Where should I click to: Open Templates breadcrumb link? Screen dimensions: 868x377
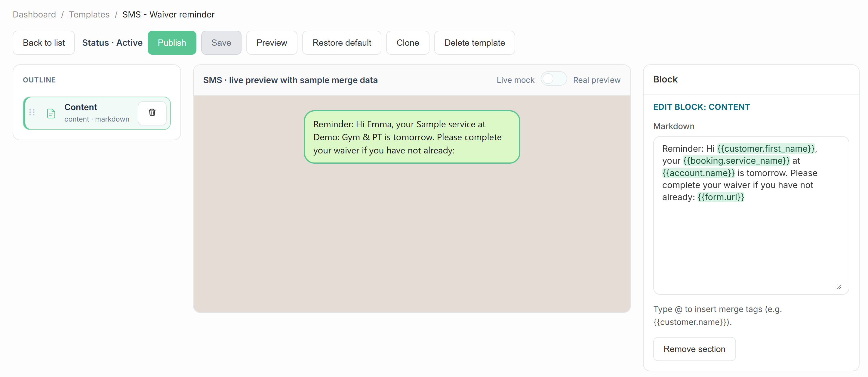point(89,14)
